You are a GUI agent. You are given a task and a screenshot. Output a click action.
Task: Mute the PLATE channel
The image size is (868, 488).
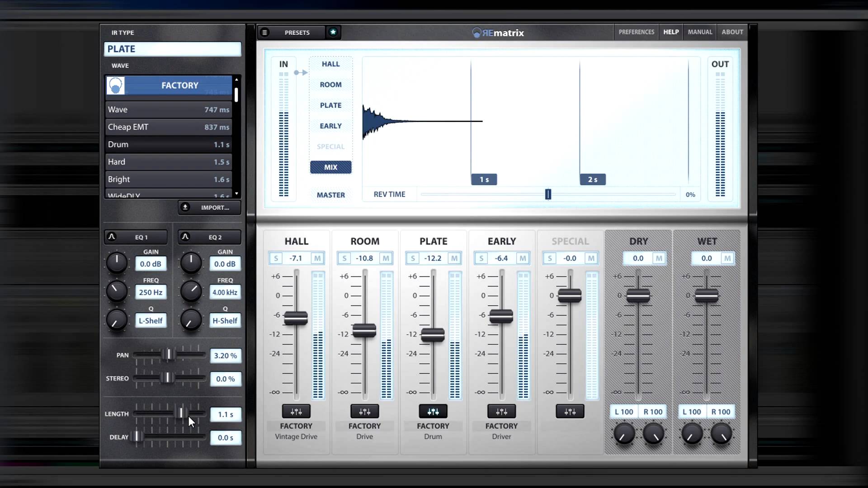point(454,258)
